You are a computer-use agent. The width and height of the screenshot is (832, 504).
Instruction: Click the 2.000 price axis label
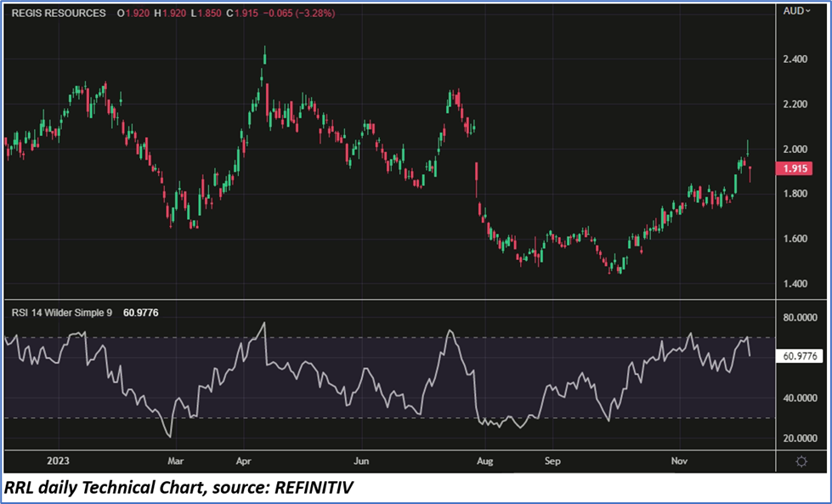click(795, 149)
